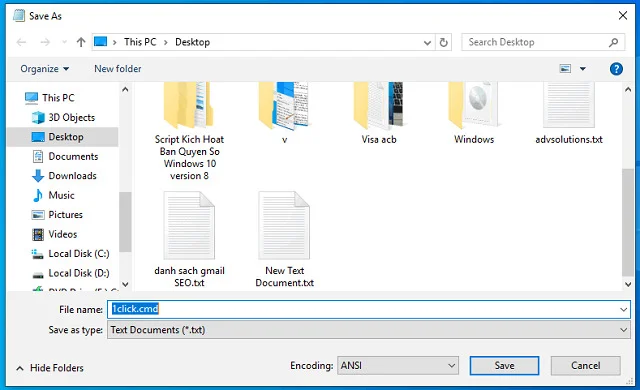Open the view options dropdown arrow
Screen dimensions: 640x390
tap(583, 69)
